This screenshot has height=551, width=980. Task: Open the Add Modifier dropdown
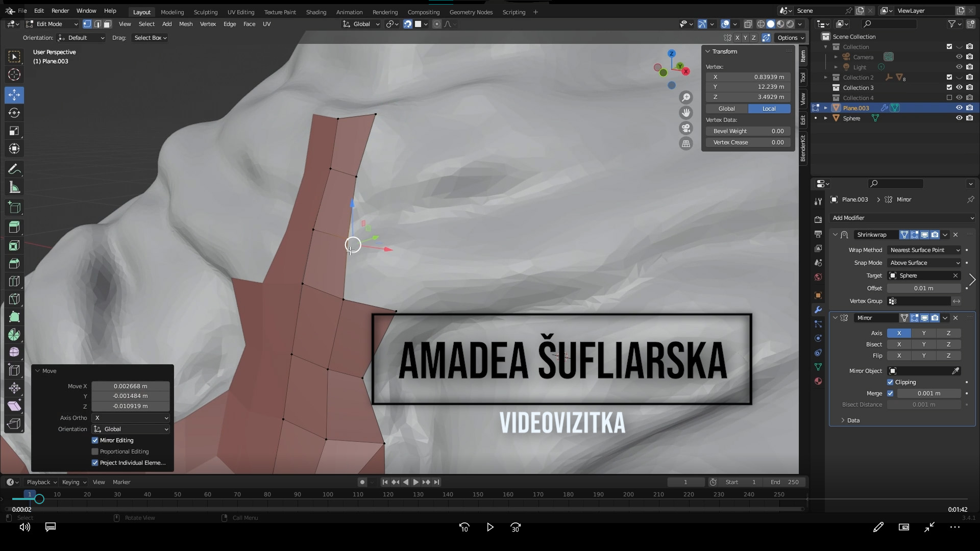[902, 218]
